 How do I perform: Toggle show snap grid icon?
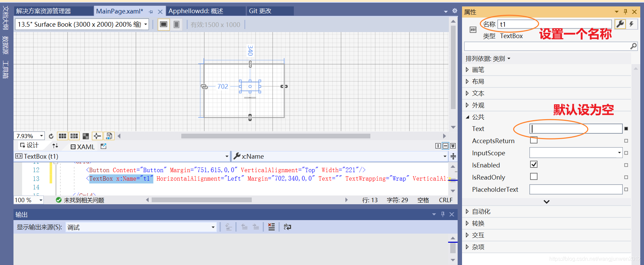click(62, 136)
